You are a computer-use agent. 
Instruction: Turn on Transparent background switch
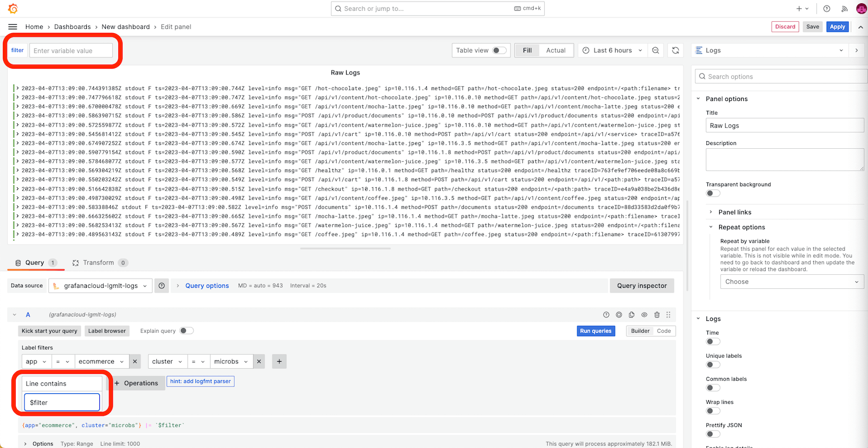tap(713, 193)
